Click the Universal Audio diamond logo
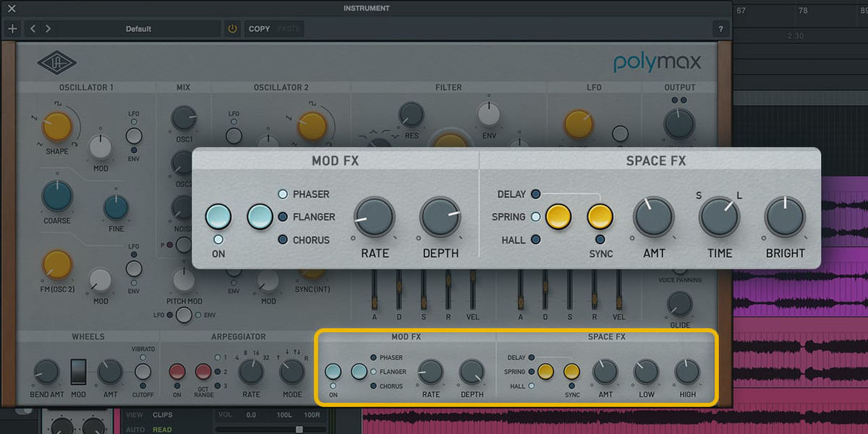The height and width of the screenshot is (434, 868). click(x=56, y=64)
